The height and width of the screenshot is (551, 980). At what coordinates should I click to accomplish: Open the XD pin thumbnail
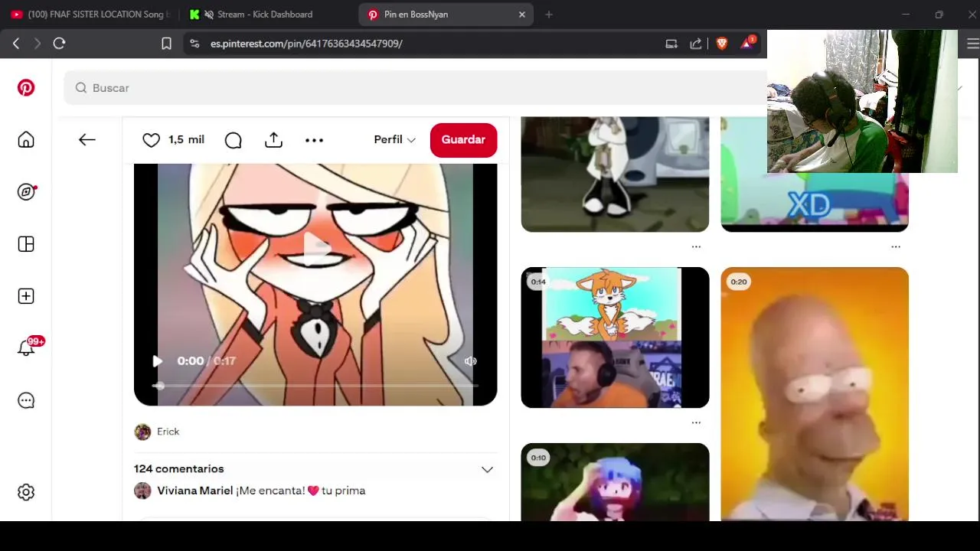(815, 202)
